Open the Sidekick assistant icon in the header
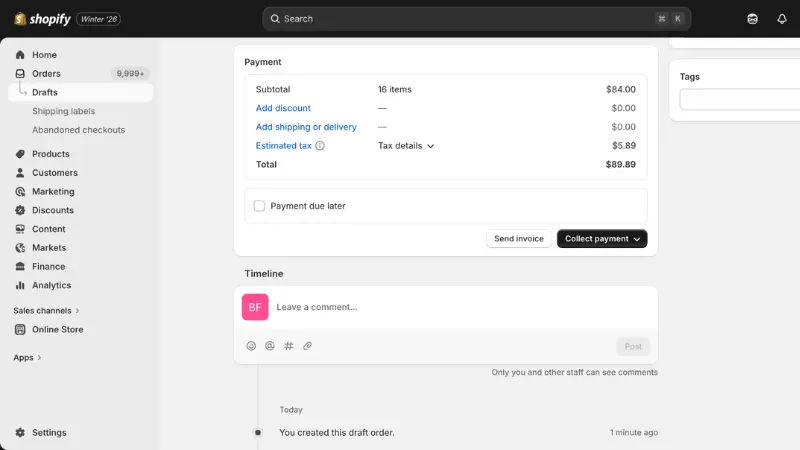 pos(753,19)
